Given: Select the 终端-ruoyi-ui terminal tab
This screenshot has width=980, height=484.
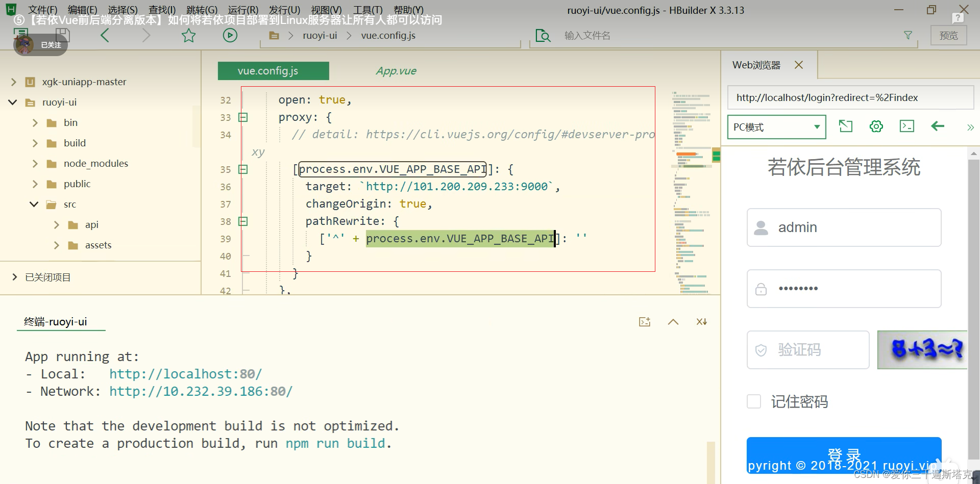Looking at the screenshot, I should coord(56,321).
